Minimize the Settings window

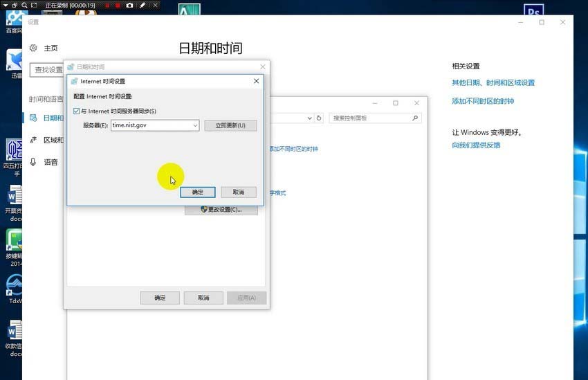pos(520,22)
